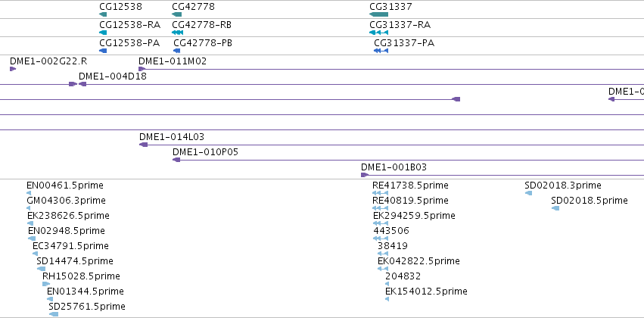
Task: Click the CG31337-PA protein glyph
Action: (381, 51)
